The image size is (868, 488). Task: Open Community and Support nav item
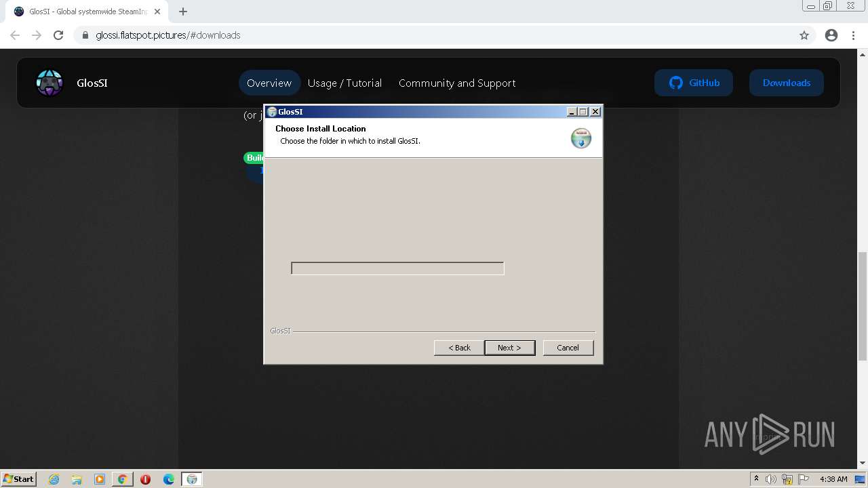(x=457, y=83)
